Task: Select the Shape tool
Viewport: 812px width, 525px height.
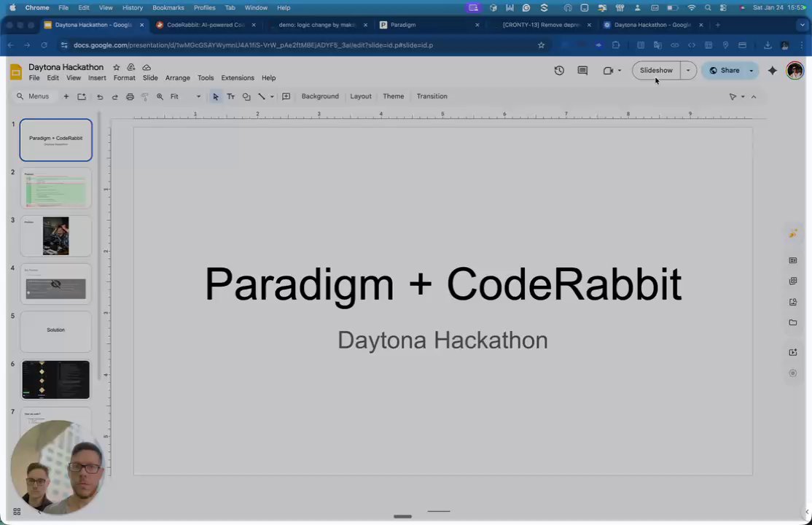Action: [x=246, y=97]
